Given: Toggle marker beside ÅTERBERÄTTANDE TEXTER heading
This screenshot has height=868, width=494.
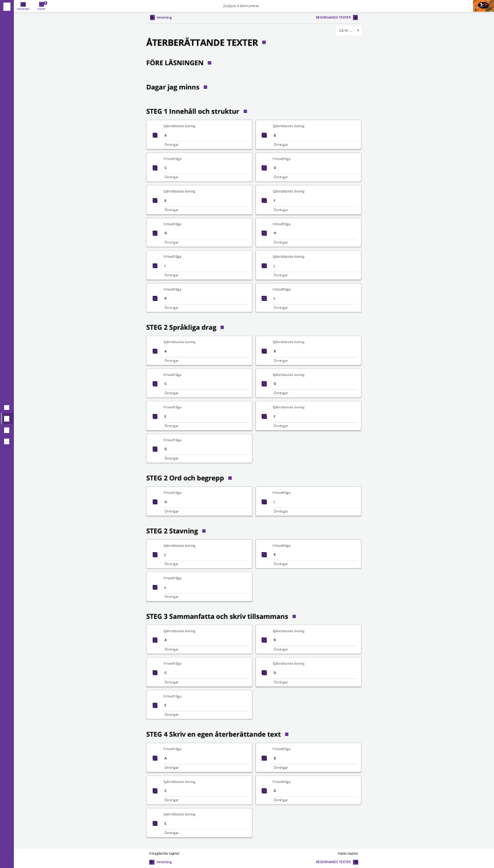Looking at the screenshot, I should (264, 43).
